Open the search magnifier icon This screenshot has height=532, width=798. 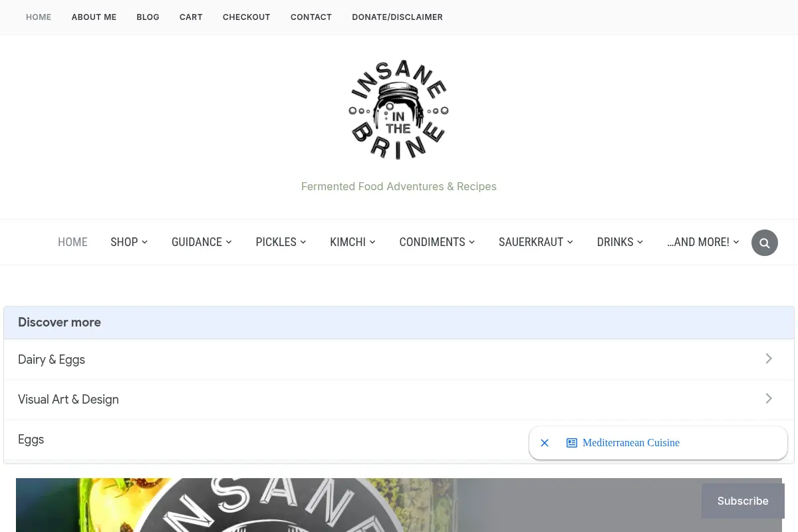coord(765,243)
